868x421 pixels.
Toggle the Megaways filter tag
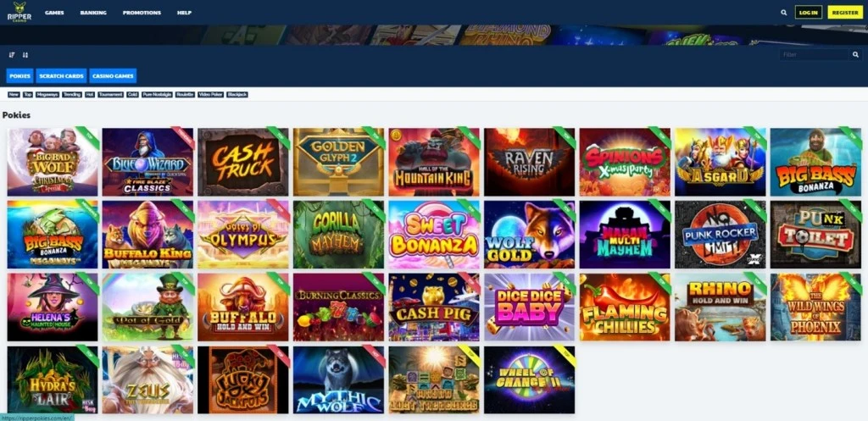pyautogui.click(x=47, y=95)
